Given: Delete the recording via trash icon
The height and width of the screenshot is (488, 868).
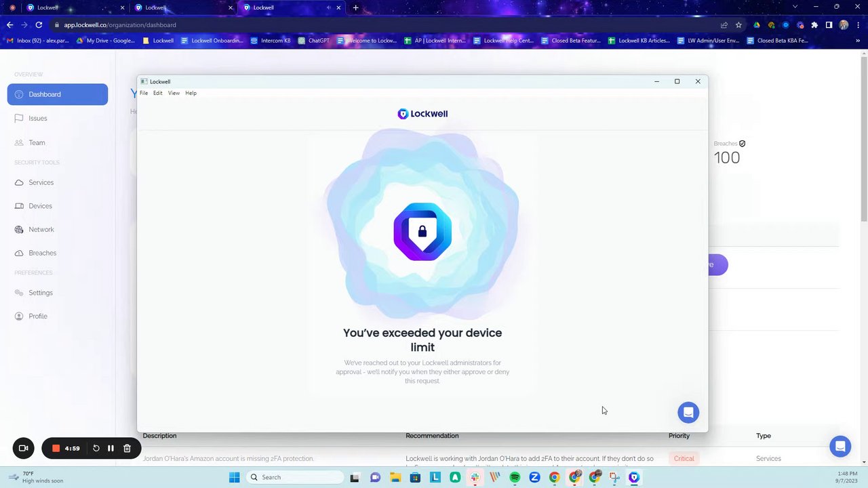Looking at the screenshot, I should pos(127,448).
